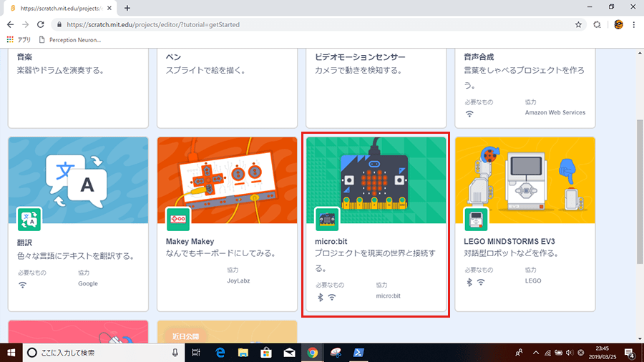Click the Wi-Fi icon on micro:bit card
644x362 pixels.
(x=332, y=297)
